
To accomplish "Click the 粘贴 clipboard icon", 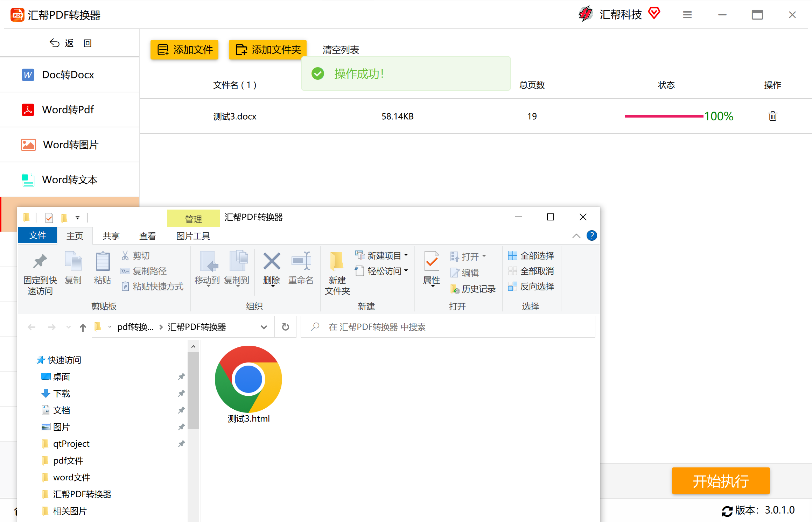I will (x=103, y=261).
